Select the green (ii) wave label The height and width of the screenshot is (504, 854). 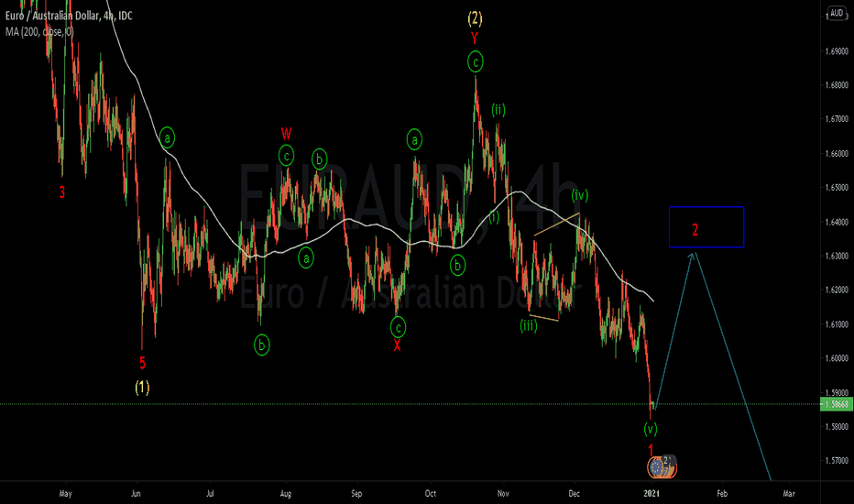498,110
